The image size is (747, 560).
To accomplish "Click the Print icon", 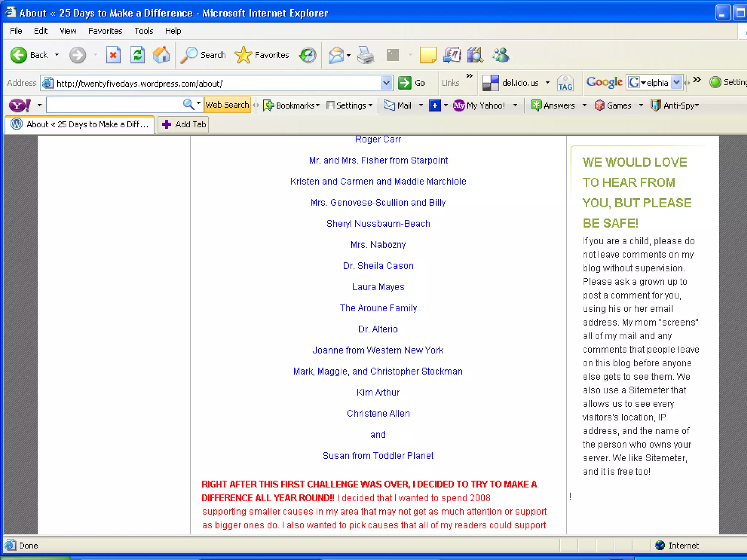I will 365,55.
